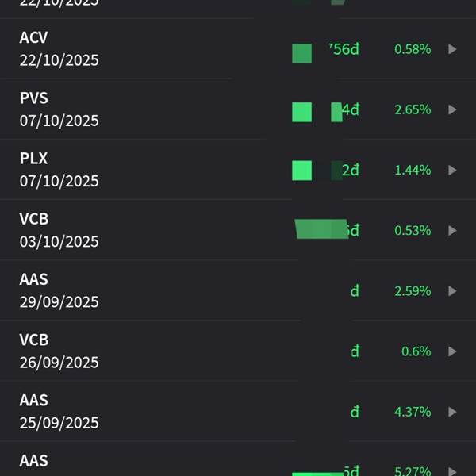This screenshot has height=476, width=476.
Task: Select VCB dated 26/09/2025
Action: (59, 351)
